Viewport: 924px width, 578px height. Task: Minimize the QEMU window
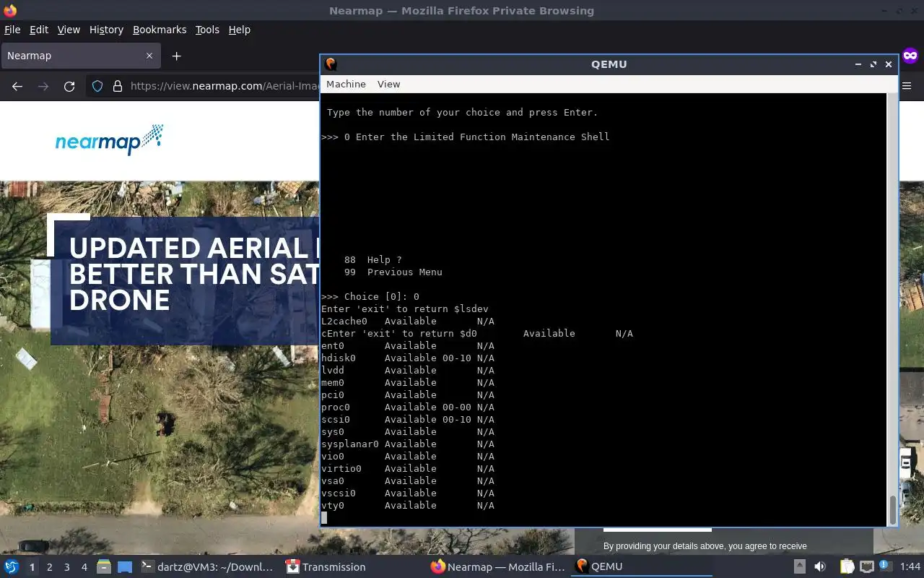(858, 64)
